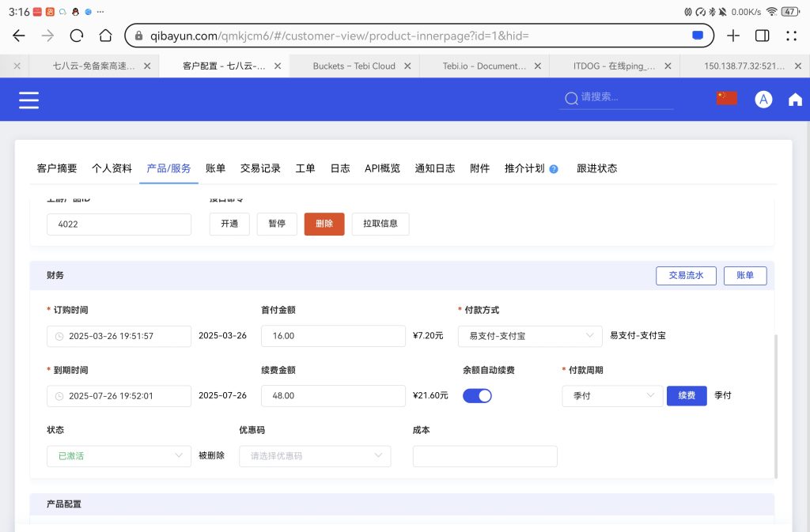Select the 产品/服务 tab
This screenshot has width=810, height=532.
(168, 168)
